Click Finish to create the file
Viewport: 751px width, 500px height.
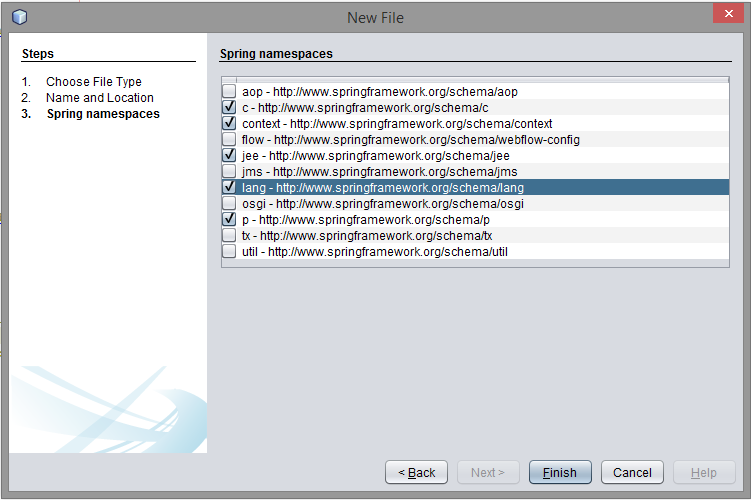click(x=560, y=473)
